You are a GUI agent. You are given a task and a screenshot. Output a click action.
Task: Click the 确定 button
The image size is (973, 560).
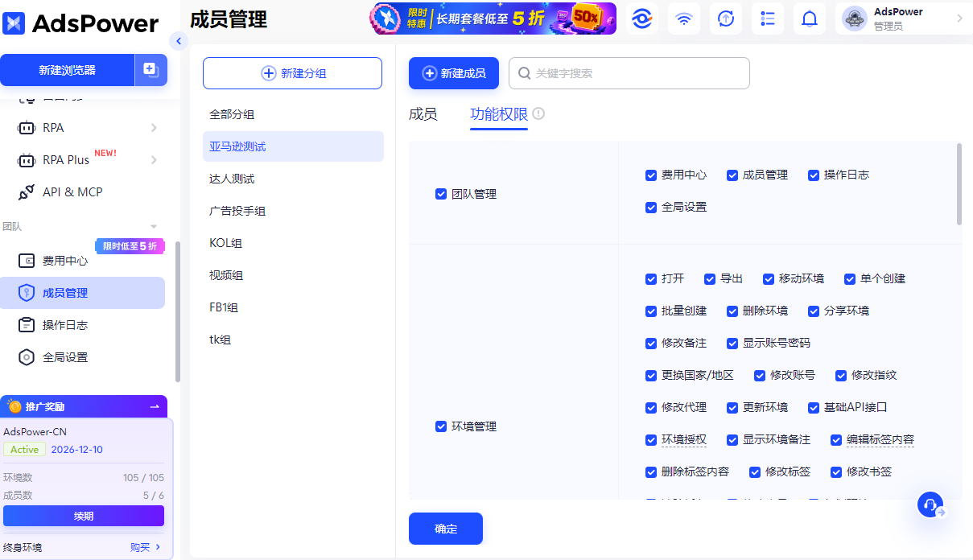pyautogui.click(x=446, y=529)
